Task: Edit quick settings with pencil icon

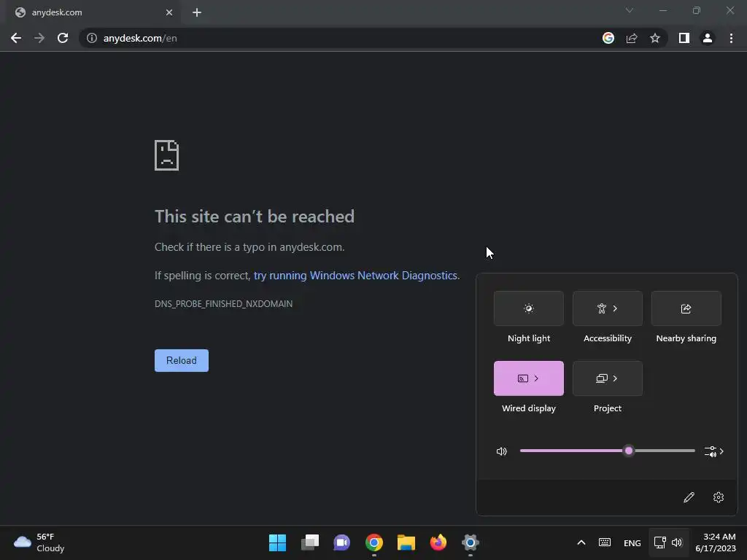Action: click(x=689, y=497)
